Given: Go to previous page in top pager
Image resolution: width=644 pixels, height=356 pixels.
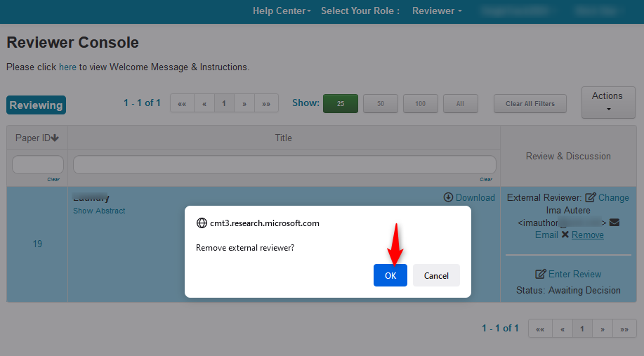Looking at the screenshot, I should pos(204,103).
